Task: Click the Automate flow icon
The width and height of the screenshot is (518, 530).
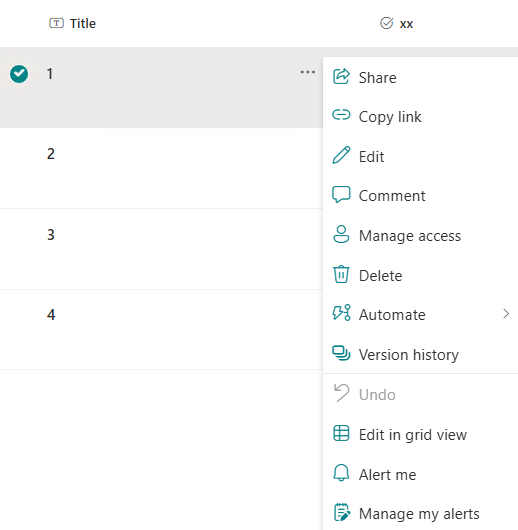Action: coord(341,312)
